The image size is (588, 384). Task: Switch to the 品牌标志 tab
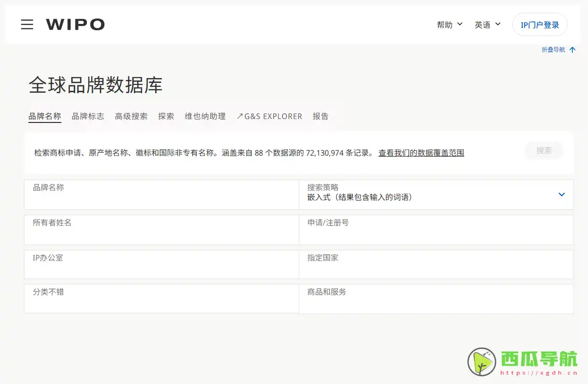point(88,116)
